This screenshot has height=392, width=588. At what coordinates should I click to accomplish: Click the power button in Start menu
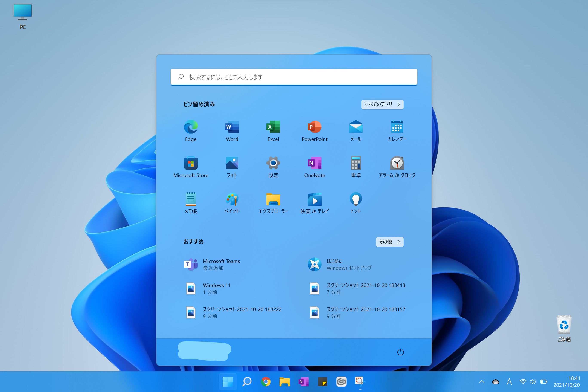coord(400,352)
